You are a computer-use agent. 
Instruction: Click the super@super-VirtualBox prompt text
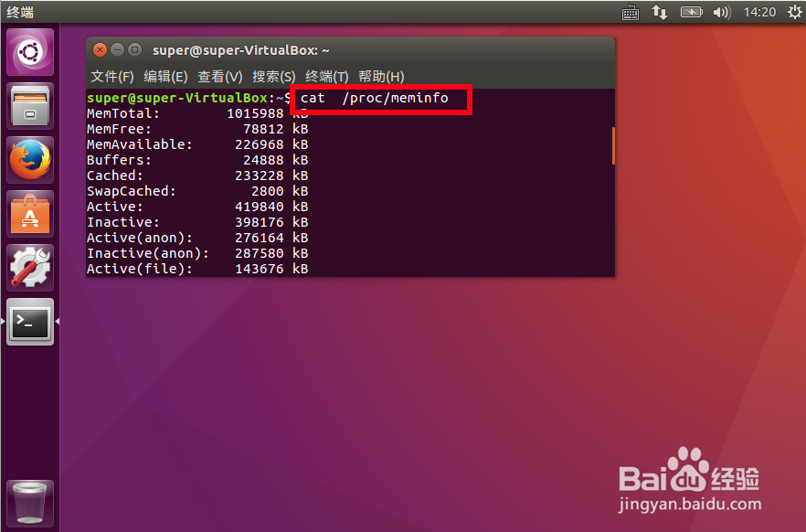pos(177,98)
